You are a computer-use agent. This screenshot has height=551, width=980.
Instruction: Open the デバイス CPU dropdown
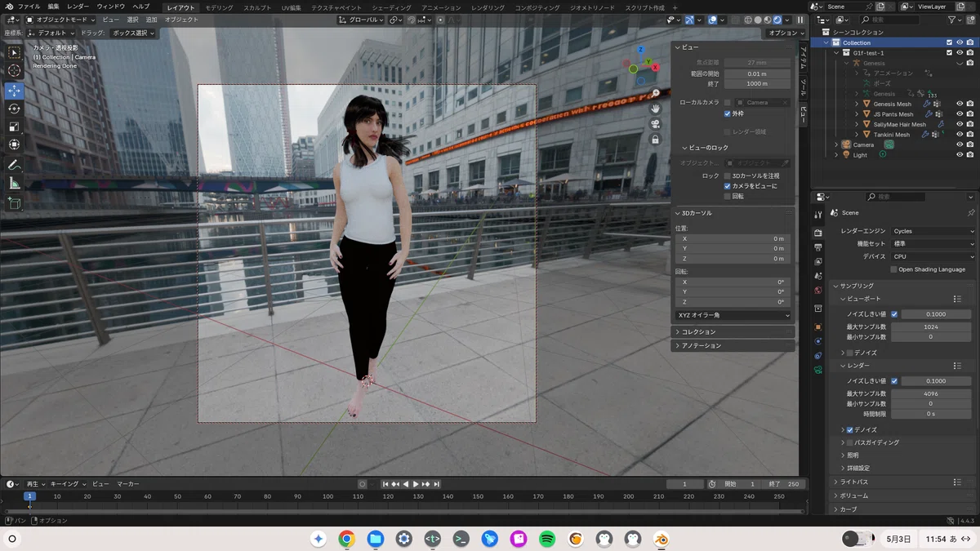tap(933, 256)
